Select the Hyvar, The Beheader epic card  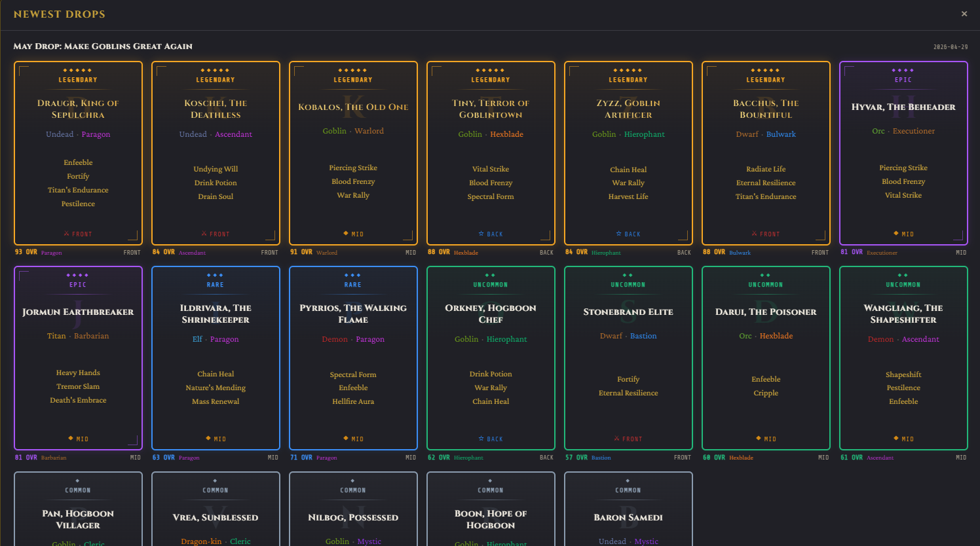click(903, 153)
